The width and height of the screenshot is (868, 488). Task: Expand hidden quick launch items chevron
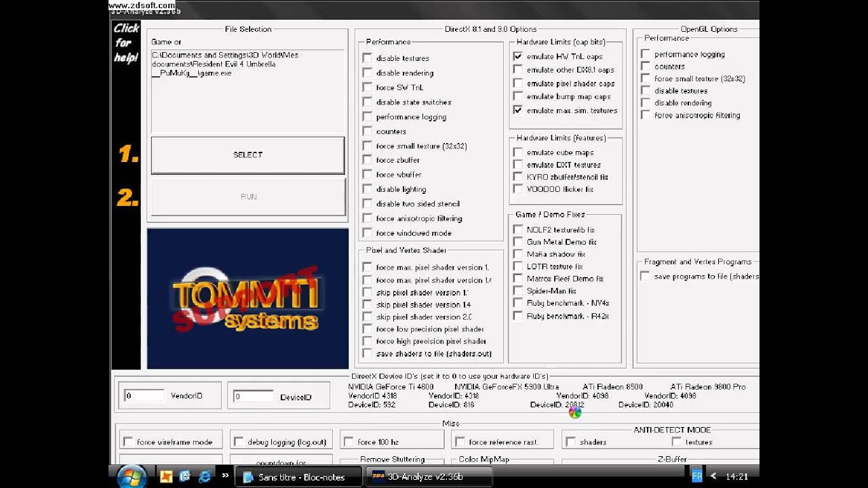[x=225, y=476]
